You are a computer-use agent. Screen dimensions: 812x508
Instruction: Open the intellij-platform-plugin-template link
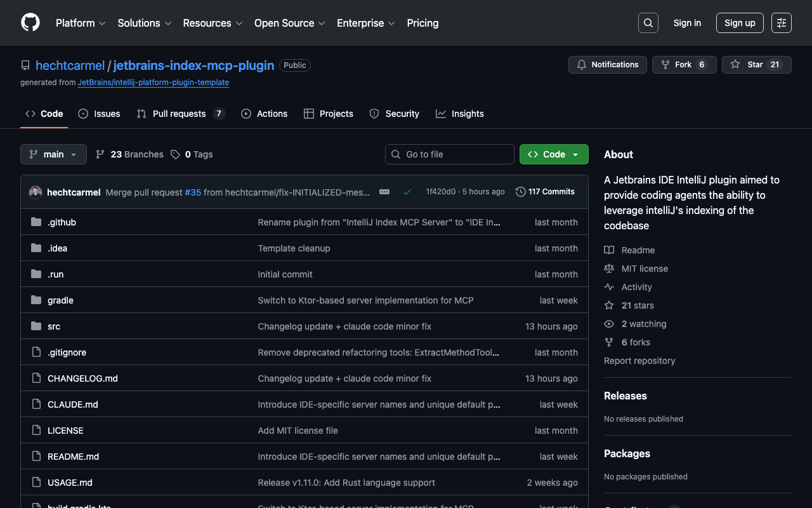pos(154,83)
